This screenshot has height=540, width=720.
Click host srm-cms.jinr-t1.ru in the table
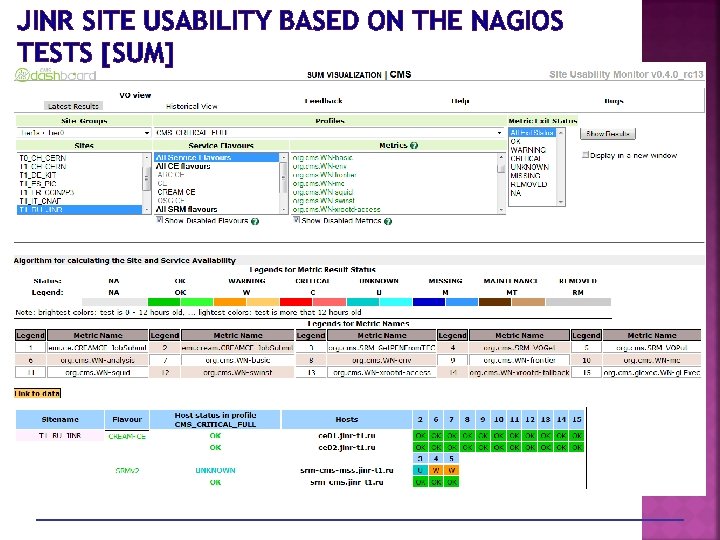(347, 482)
